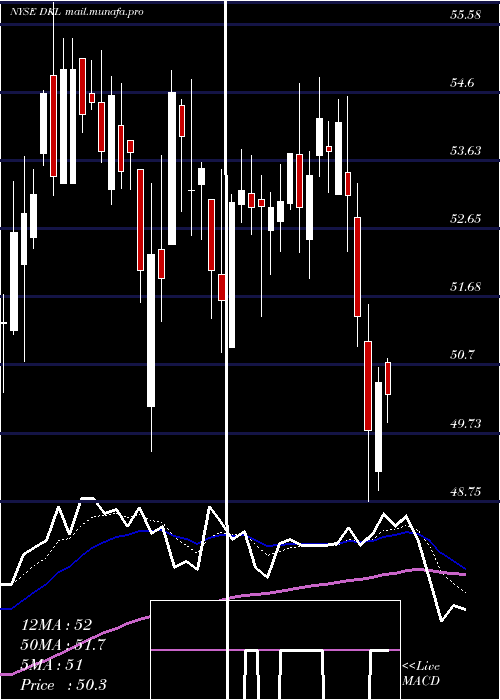Viewport: 500px width, 700px height.
Task: Select the 48.75 price axis label
Action: 465,492
